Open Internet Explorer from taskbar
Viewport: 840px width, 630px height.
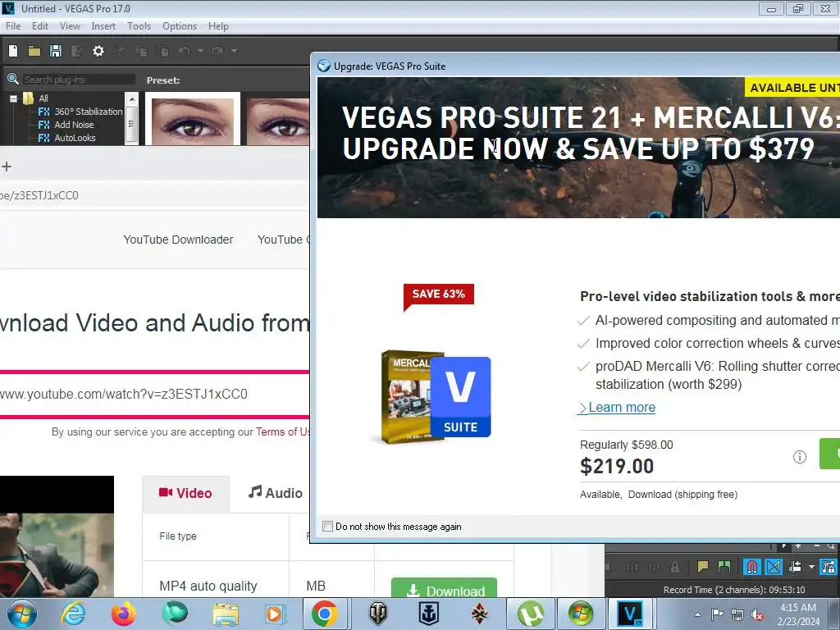pos(73,614)
